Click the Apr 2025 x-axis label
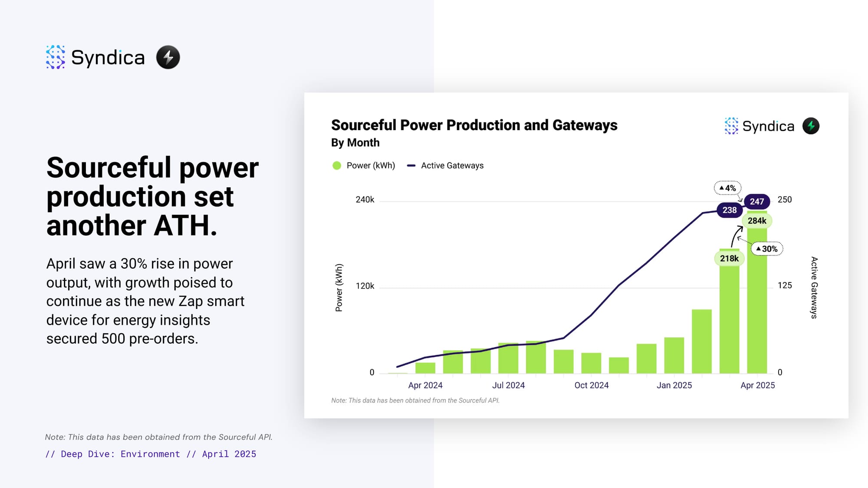This screenshot has height=488, width=868. (757, 385)
